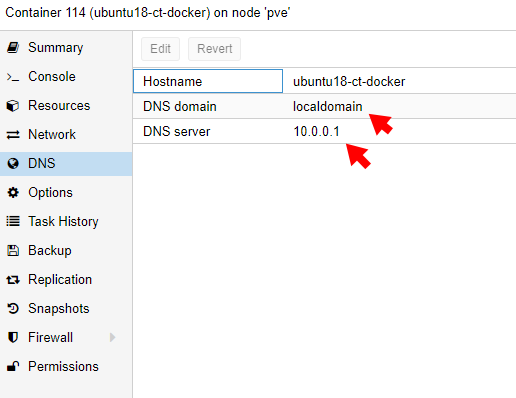Open the Console section
This screenshot has width=516, height=398.
point(66,77)
